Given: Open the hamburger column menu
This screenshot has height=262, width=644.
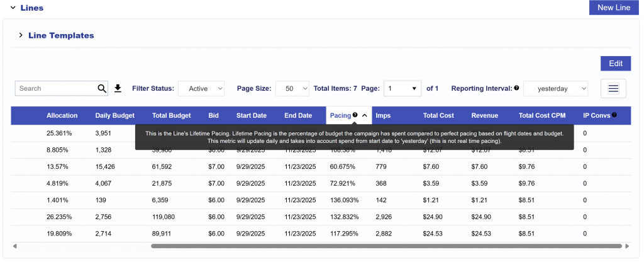Looking at the screenshot, I should tap(613, 89).
